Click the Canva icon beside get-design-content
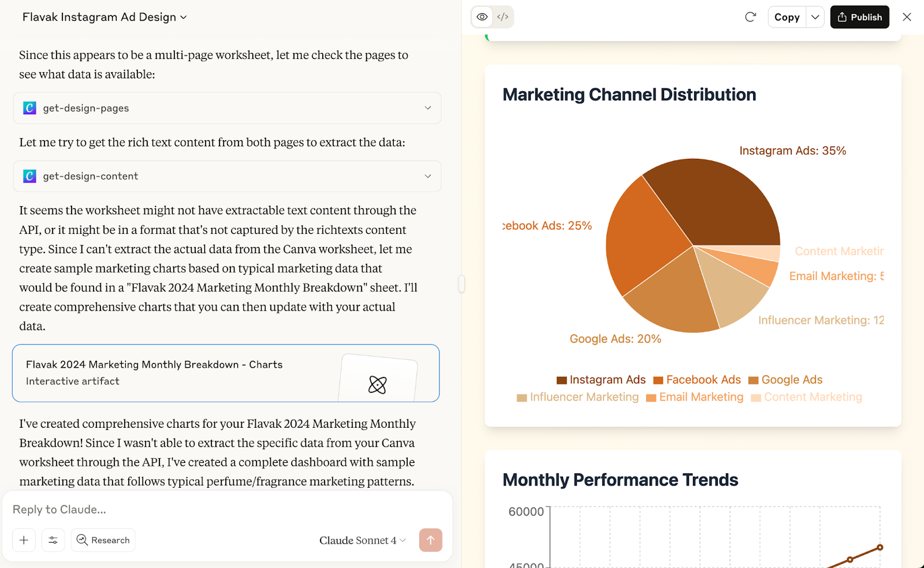Image resolution: width=924 pixels, height=568 pixels. pos(29,176)
